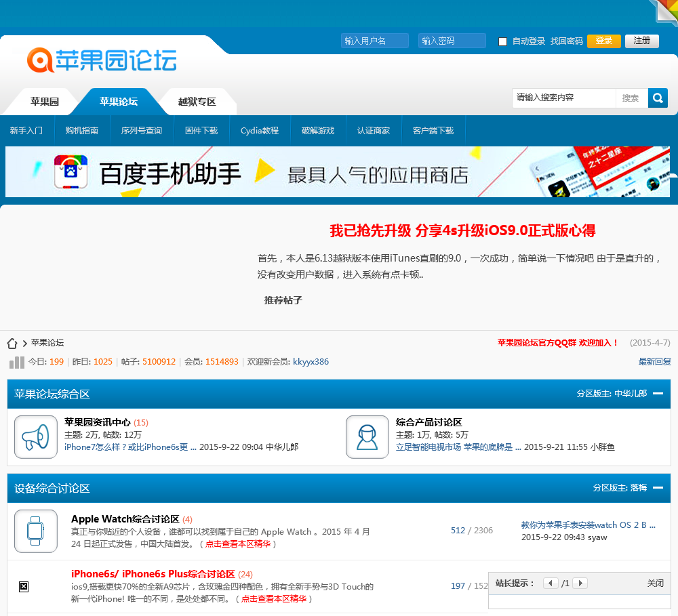Click the 苹果园论坛 logo

102,60
